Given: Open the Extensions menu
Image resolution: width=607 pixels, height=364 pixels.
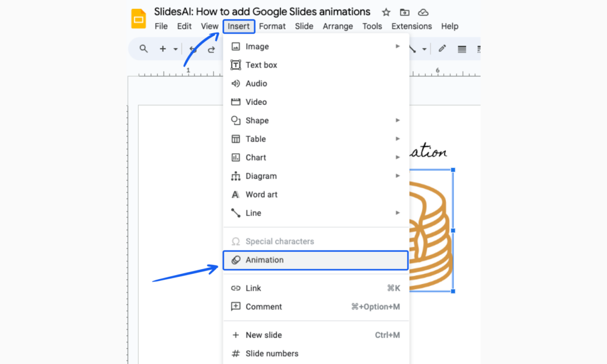Looking at the screenshot, I should (411, 26).
